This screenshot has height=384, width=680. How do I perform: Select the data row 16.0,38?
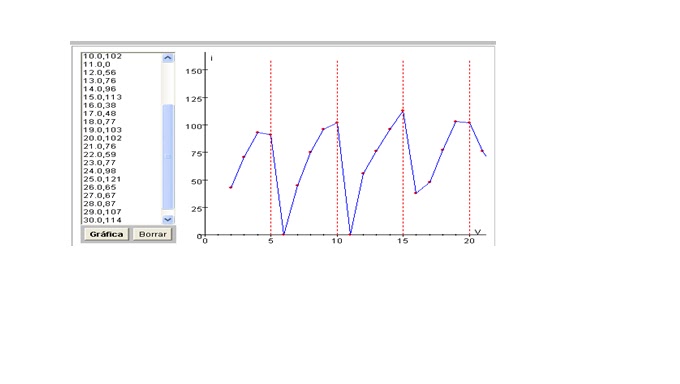tap(99, 105)
